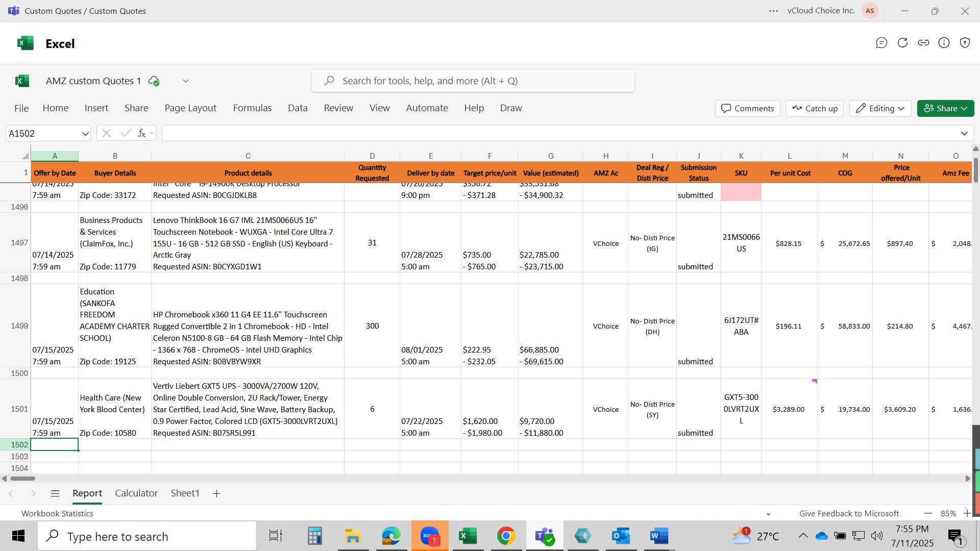
Task: Expand the file name dropdown chevron
Action: pyautogui.click(x=186, y=81)
